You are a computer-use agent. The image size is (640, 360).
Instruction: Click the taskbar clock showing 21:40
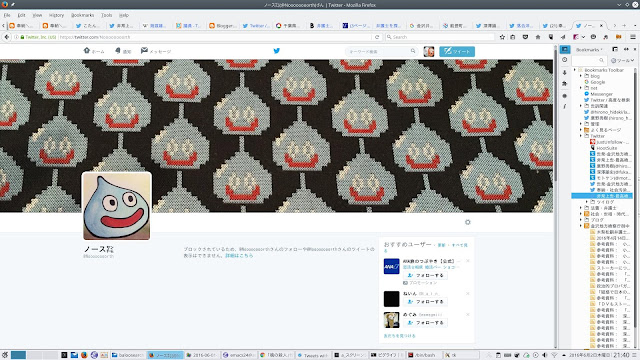pos(621,355)
